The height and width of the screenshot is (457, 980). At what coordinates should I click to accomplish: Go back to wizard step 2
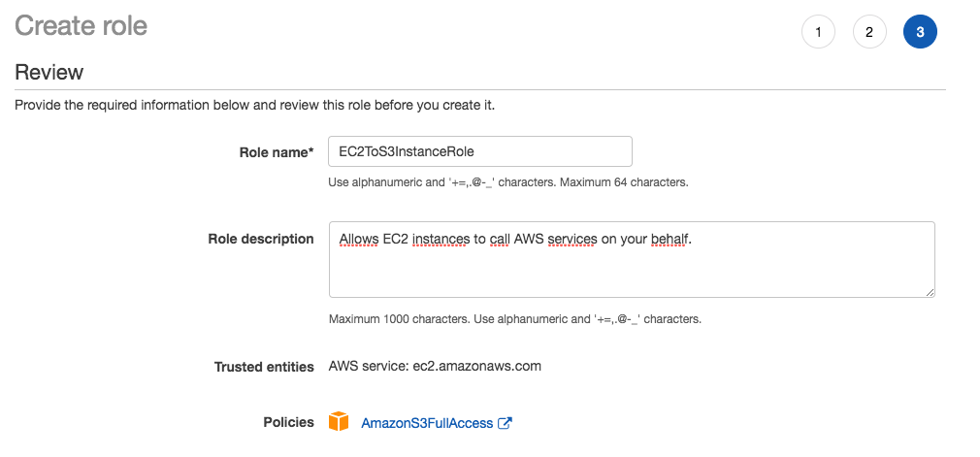click(869, 31)
